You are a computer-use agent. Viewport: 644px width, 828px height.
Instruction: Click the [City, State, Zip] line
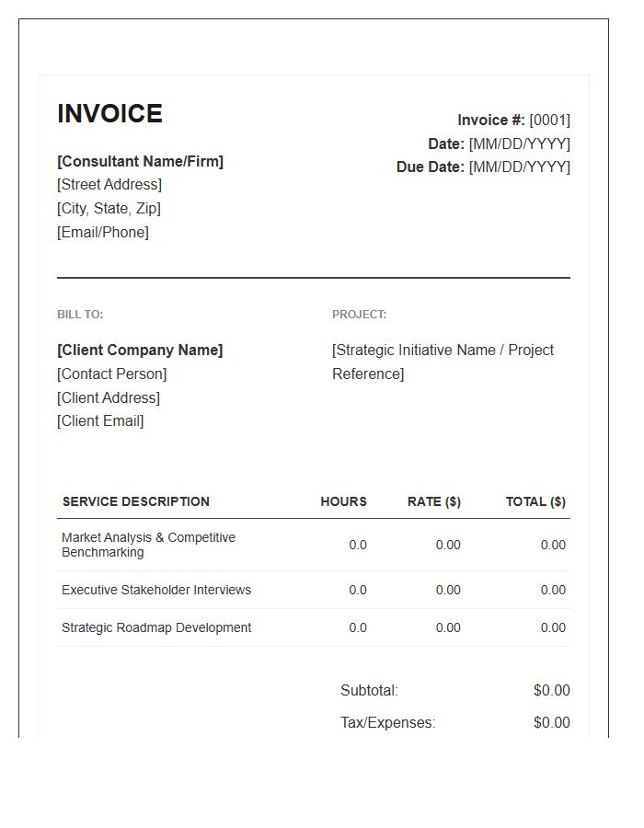[109, 208]
